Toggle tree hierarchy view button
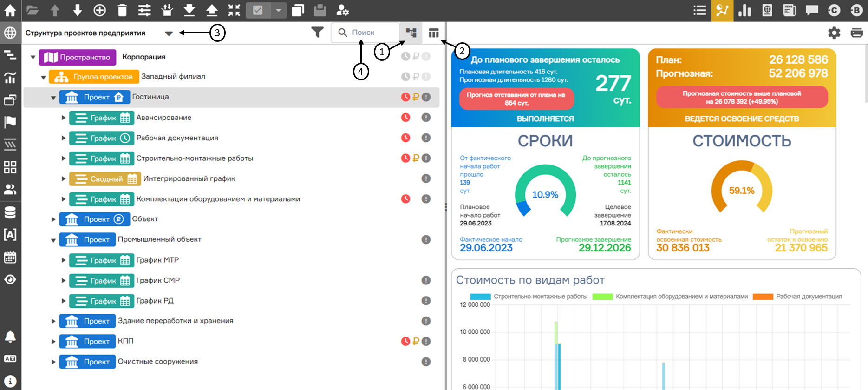 click(x=411, y=33)
